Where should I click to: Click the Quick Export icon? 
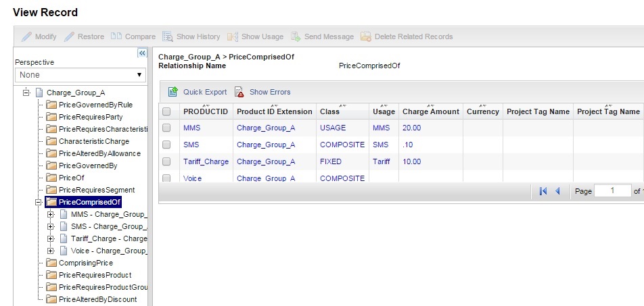point(172,92)
